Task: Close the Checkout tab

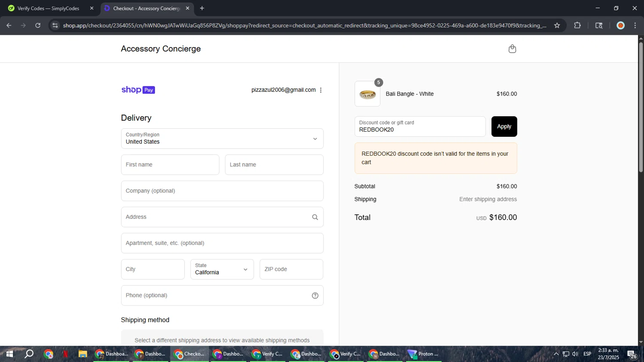Action: pos(188,8)
